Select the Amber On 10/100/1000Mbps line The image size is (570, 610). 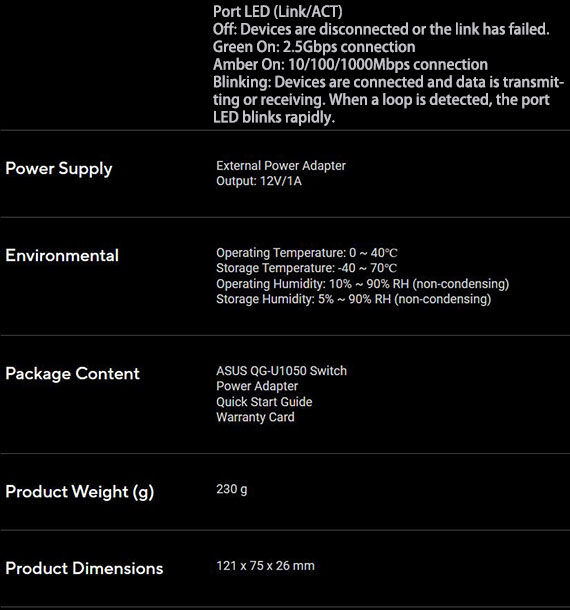350,65
